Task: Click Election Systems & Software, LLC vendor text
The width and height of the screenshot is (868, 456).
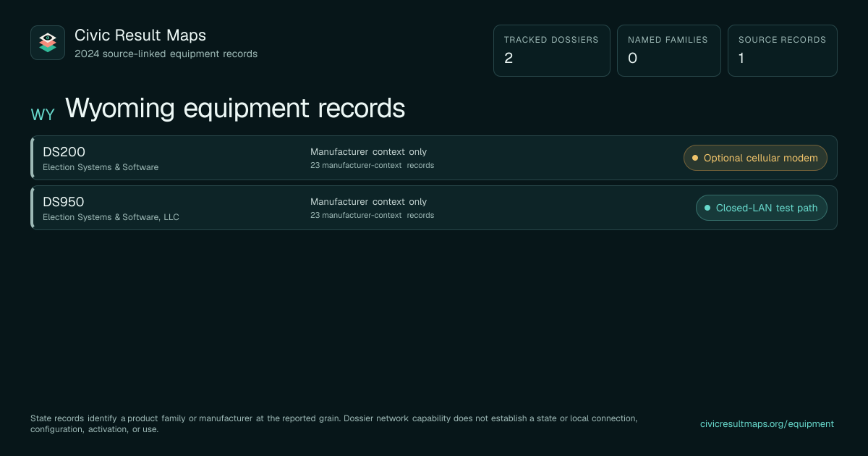Action: (111, 217)
